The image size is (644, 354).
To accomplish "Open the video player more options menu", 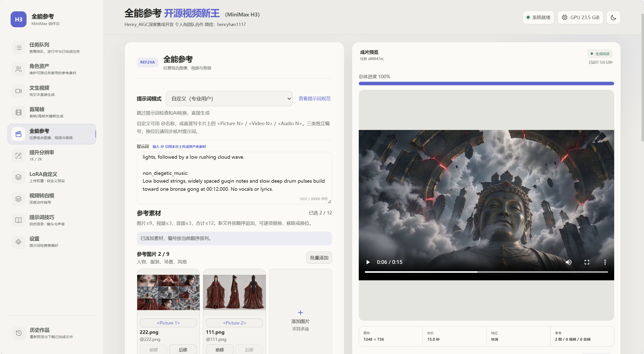I will [605, 262].
